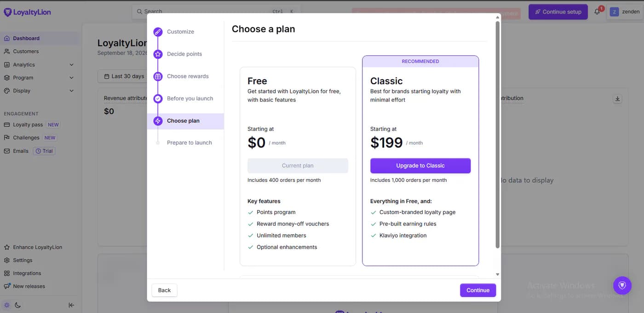Click the LoyaltyLion logo

(27, 12)
